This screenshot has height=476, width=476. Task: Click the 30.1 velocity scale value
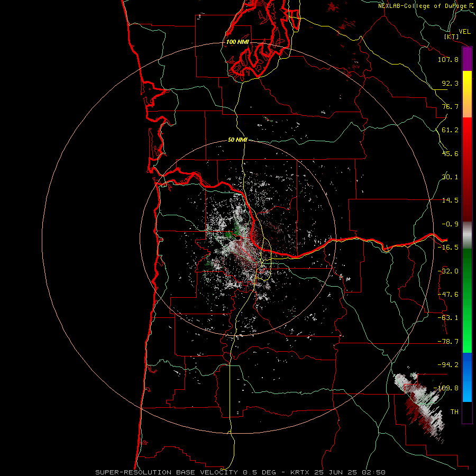pyautogui.click(x=450, y=177)
